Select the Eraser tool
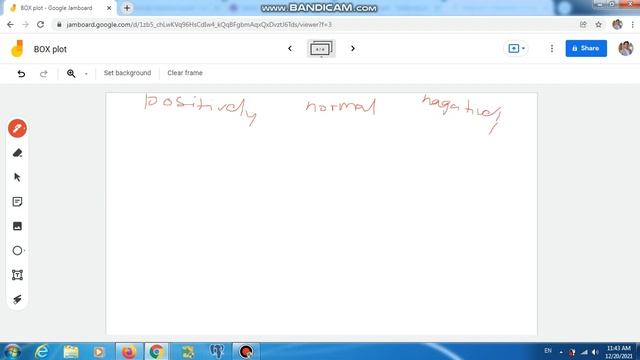 coord(17,153)
